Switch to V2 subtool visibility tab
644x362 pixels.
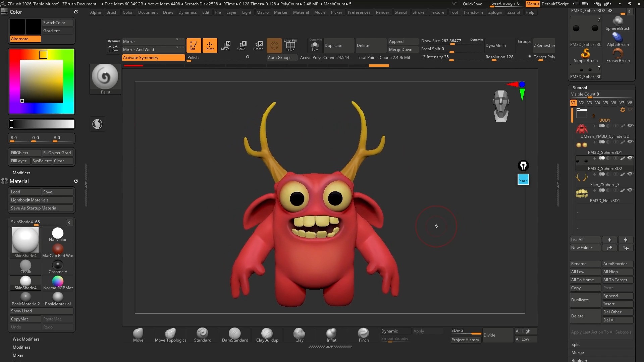[x=581, y=103]
